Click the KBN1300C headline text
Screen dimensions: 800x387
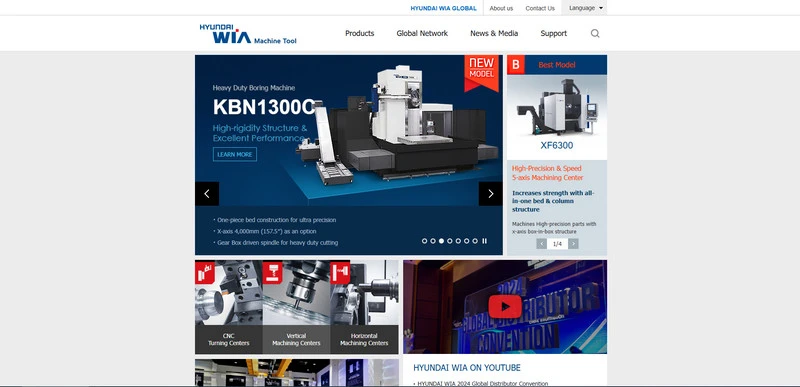coord(264,107)
